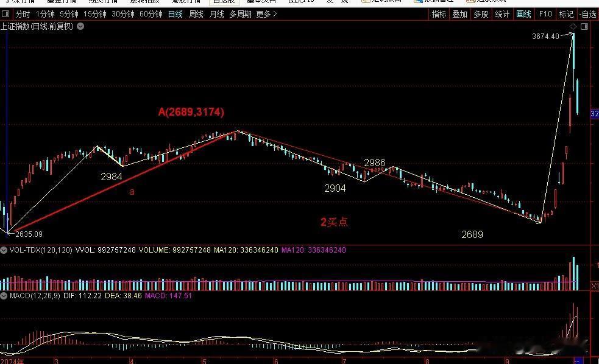
Task: Click the 2635.09 low price label
Action: [x=29, y=234]
